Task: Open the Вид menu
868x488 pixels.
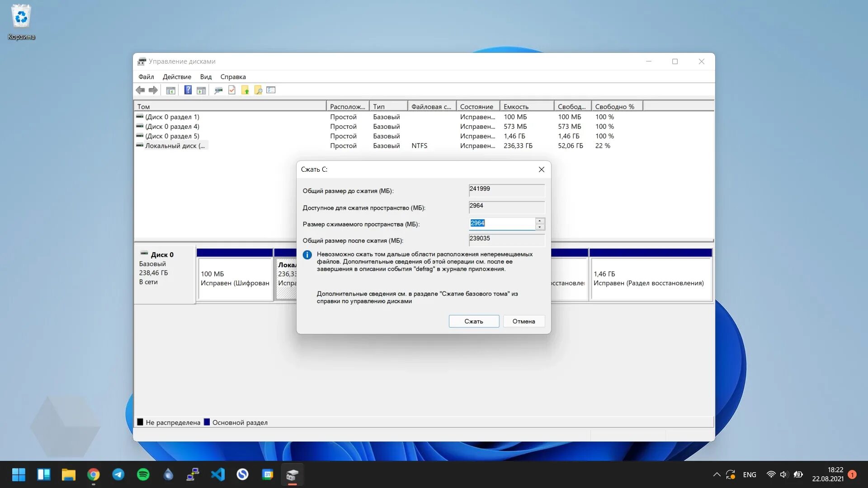Action: 206,77
